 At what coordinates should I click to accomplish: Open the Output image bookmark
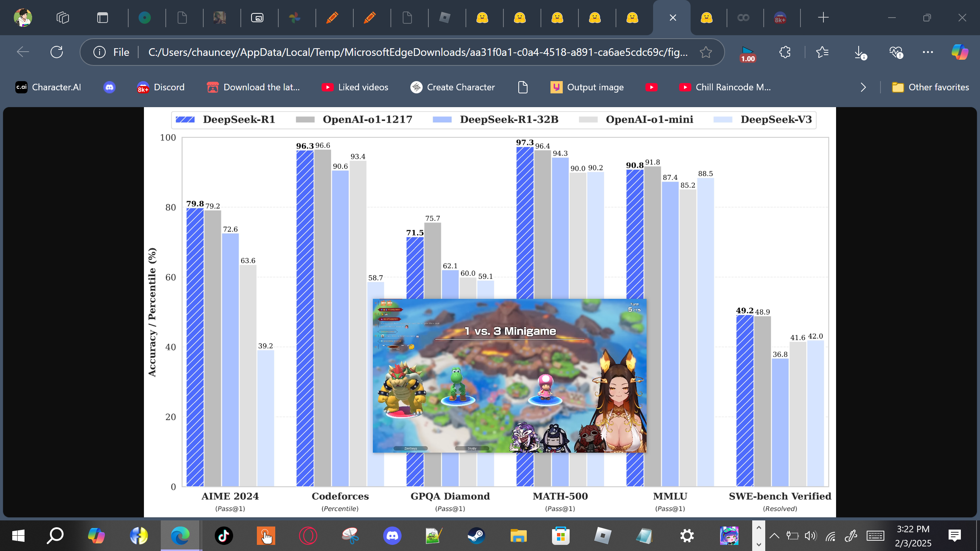click(x=587, y=87)
